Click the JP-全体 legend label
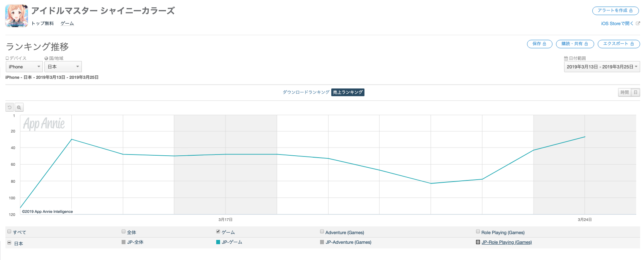Image resolution: width=644 pixels, height=260 pixels. [x=136, y=242]
